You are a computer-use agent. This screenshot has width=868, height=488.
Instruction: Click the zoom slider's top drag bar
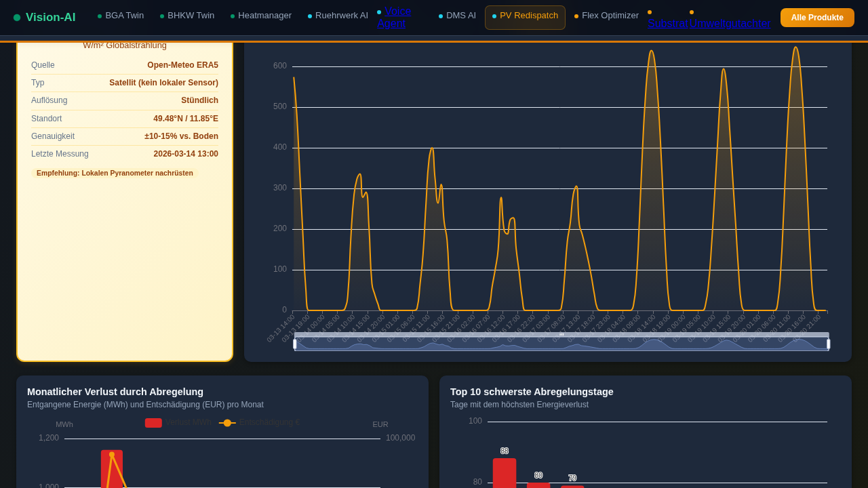pyautogui.click(x=561, y=334)
